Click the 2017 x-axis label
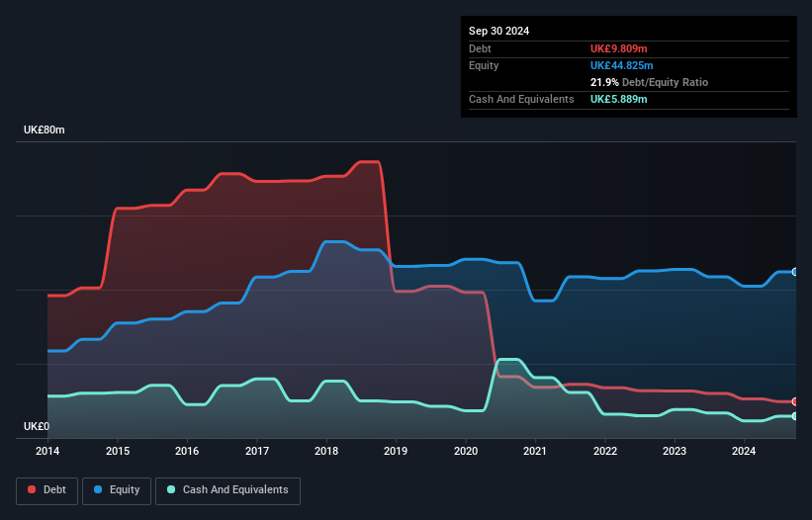 coord(257,451)
